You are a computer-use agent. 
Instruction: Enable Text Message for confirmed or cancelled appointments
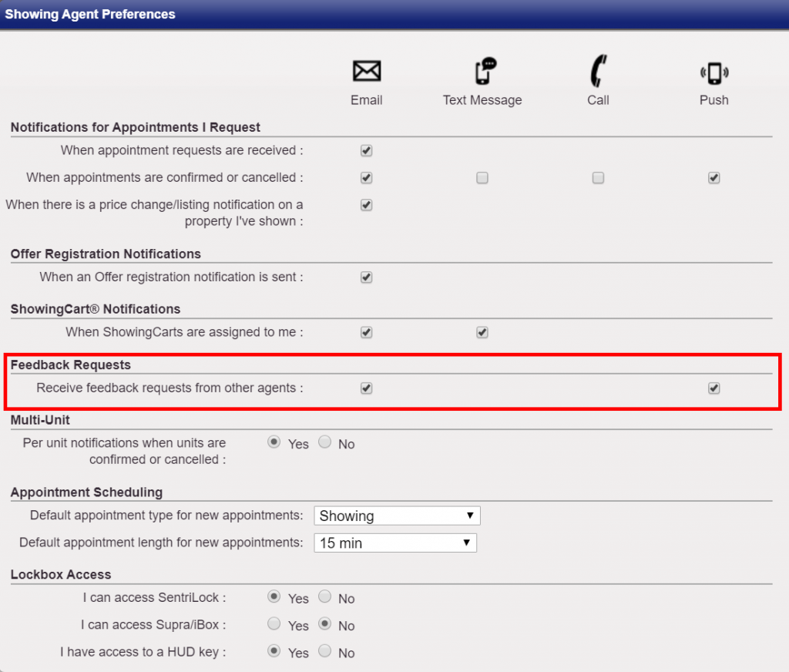482,178
